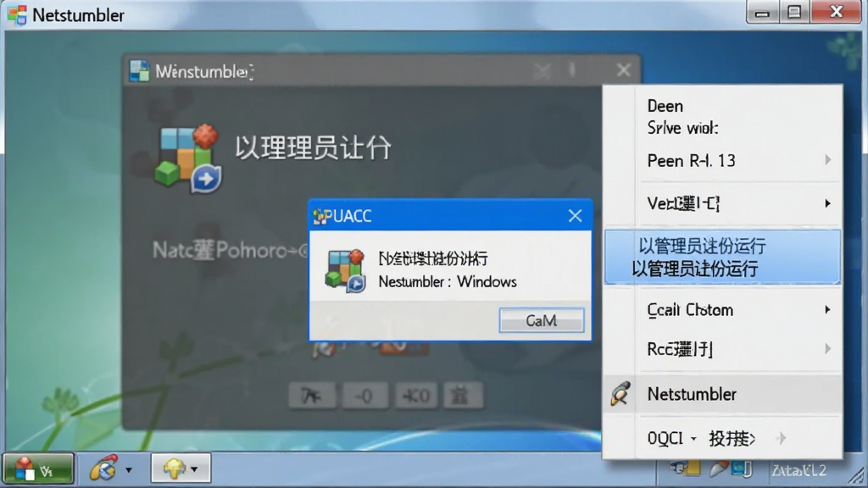Click the GaM button in PUACC dialog
Image resolution: width=868 pixels, height=488 pixels.
[542, 320]
